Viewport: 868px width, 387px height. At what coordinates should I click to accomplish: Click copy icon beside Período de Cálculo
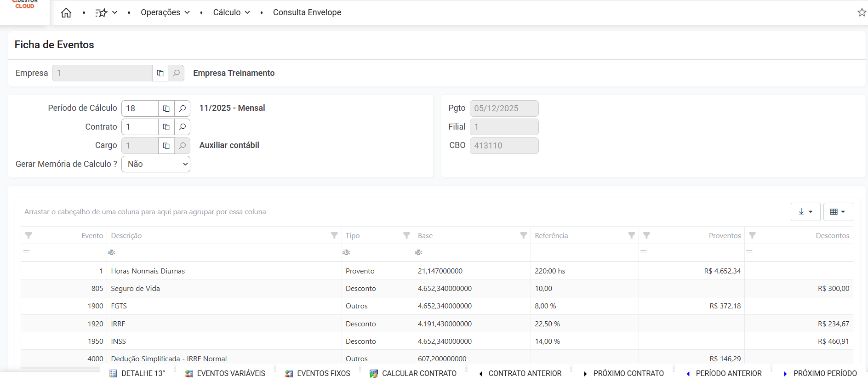pos(166,108)
